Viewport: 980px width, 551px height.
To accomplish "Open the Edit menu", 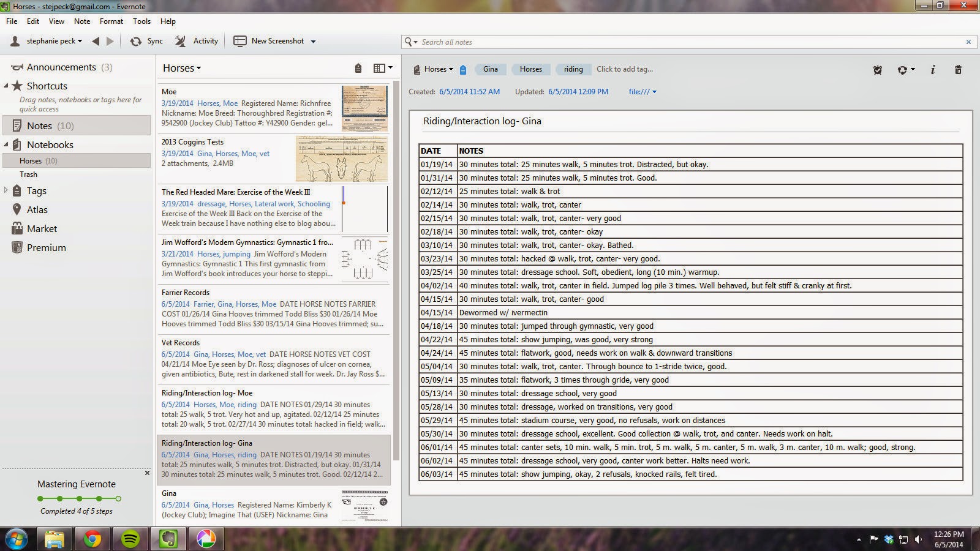I will 33,21.
